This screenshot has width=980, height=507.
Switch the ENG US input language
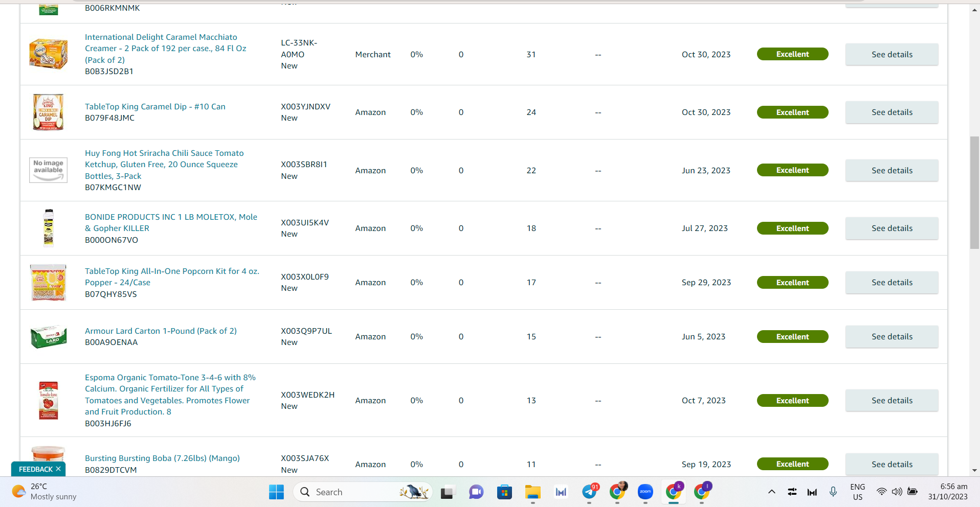pos(858,492)
